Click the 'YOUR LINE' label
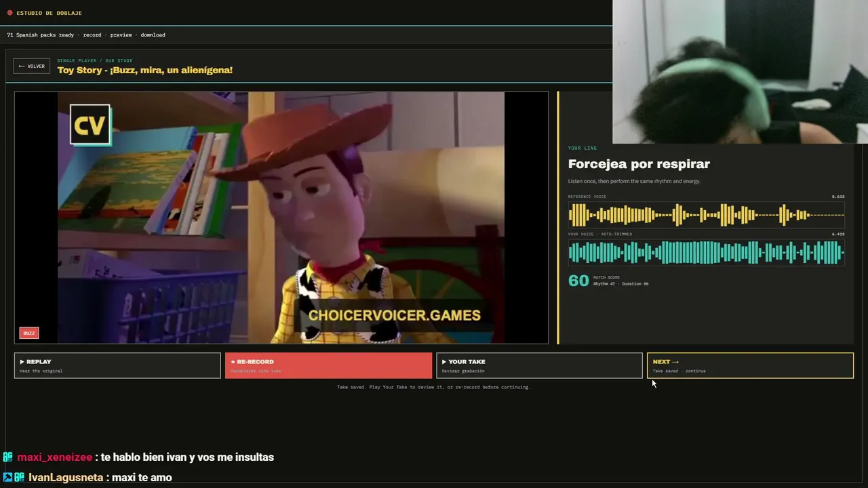This screenshot has width=868, height=488. [x=583, y=148]
